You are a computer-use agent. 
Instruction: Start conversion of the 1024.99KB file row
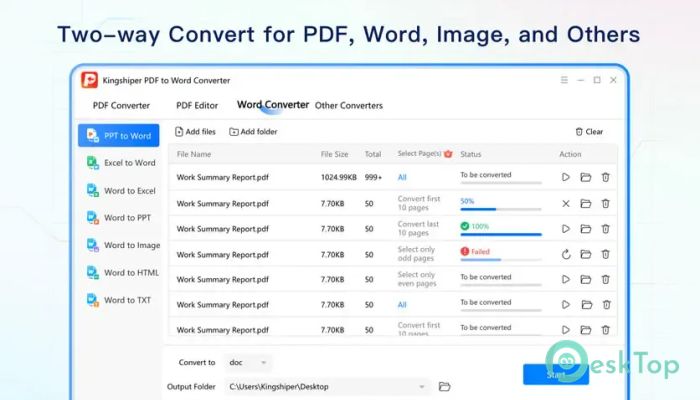tap(566, 177)
